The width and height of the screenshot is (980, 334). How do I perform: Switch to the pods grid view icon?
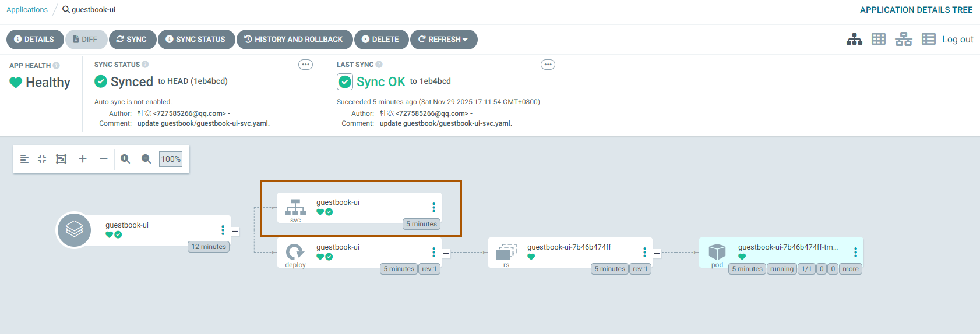tap(879, 39)
